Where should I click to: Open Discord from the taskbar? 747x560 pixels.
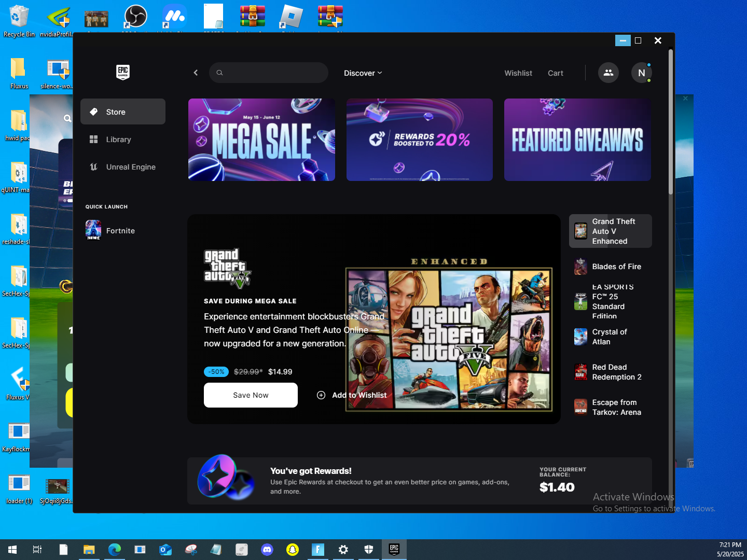267,550
